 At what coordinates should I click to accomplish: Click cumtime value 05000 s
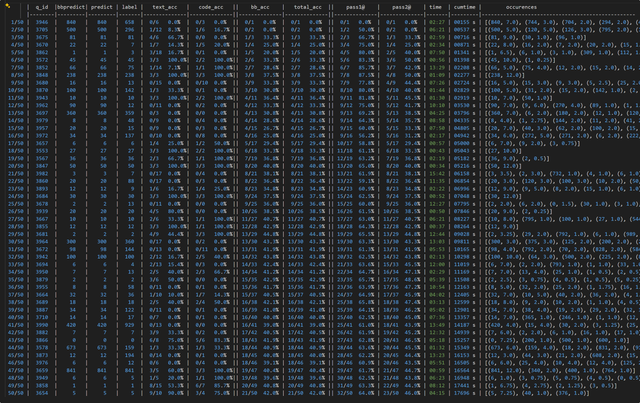(464, 143)
